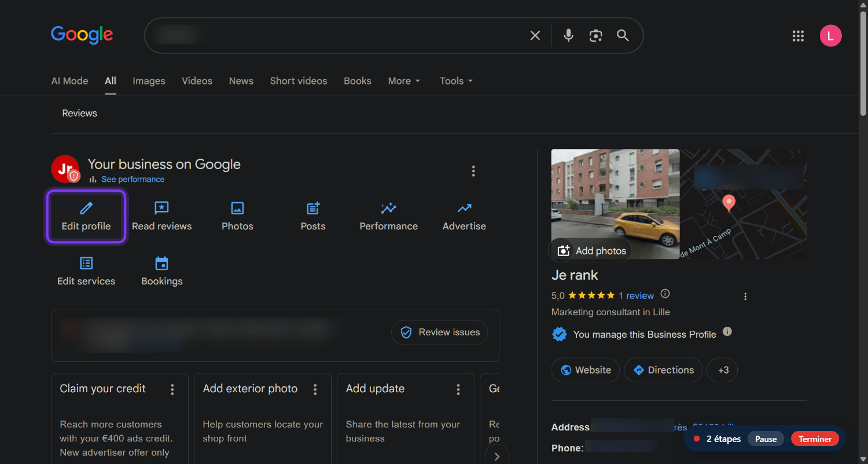Click the Google logo
The height and width of the screenshot is (464, 868).
82,35
